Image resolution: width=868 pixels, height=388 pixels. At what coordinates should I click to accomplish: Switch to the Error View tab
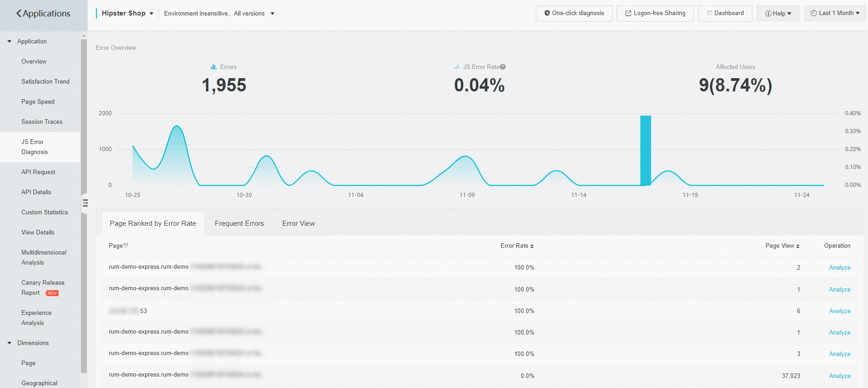click(x=298, y=223)
